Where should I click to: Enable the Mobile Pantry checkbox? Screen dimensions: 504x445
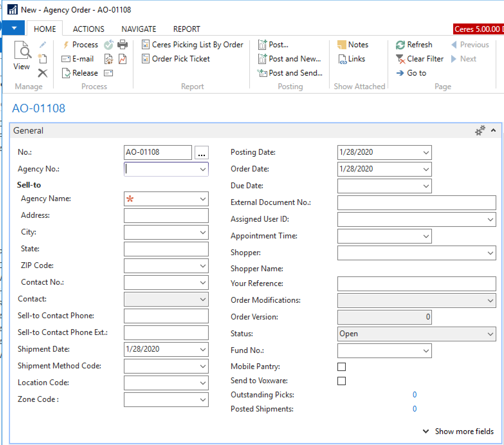[x=342, y=366]
